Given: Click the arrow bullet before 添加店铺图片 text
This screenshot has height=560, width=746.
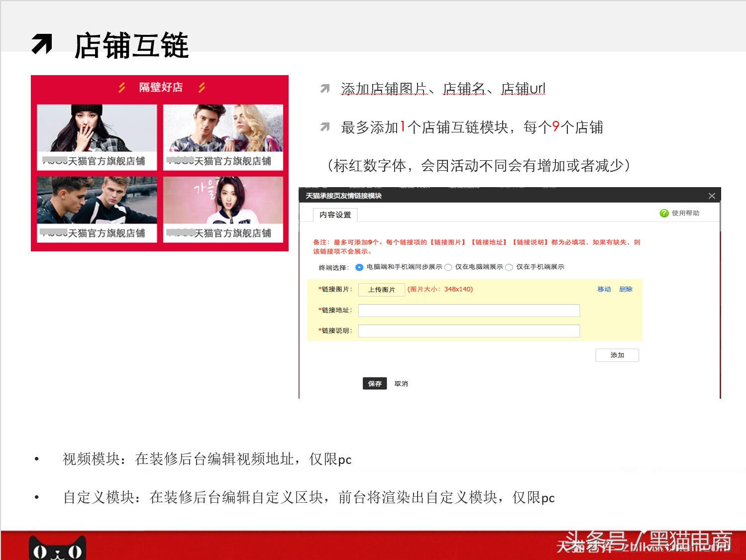Looking at the screenshot, I should [x=326, y=89].
